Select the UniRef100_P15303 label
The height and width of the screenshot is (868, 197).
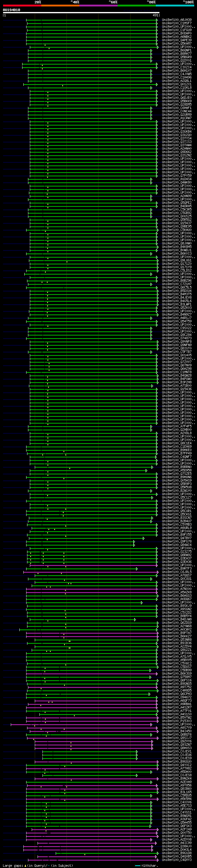click(177, 721)
